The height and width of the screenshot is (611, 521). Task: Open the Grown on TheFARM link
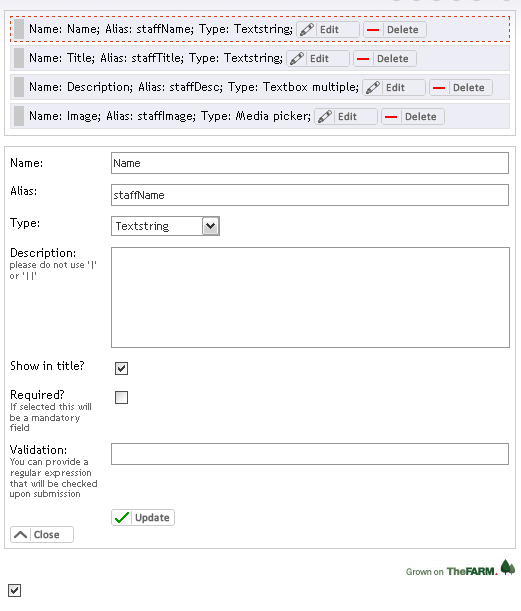(460, 569)
